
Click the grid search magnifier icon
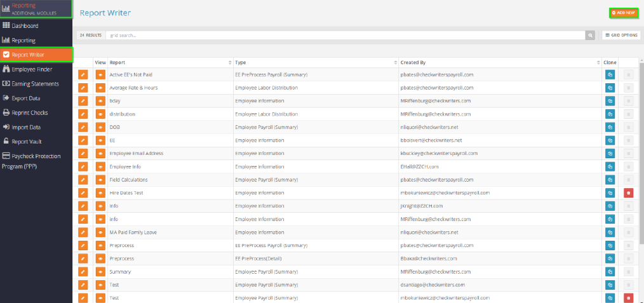pyautogui.click(x=590, y=36)
